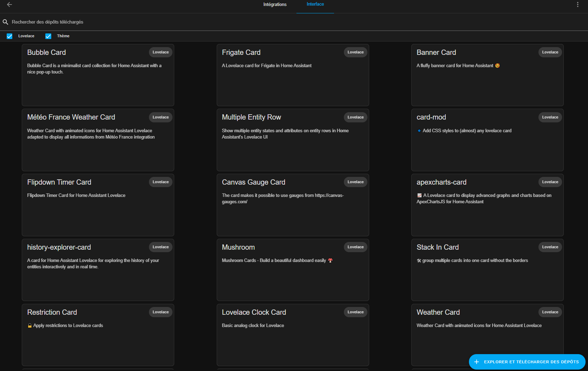The height and width of the screenshot is (371, 588).
Task: Open the apexcharts-card repository tile
Action: (487, 205)
